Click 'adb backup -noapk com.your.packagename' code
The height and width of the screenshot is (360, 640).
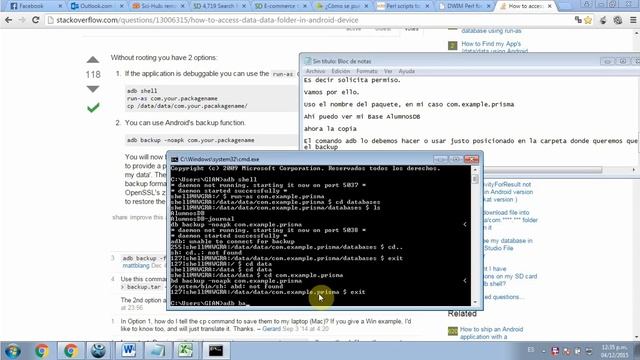click(x=191, y=140)
